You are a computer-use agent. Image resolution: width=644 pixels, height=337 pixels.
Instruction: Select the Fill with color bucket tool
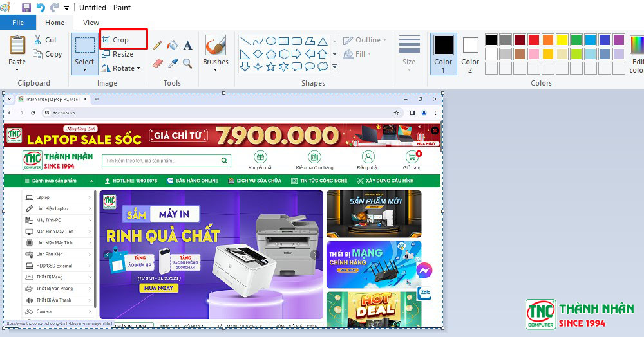click(173, 45)
